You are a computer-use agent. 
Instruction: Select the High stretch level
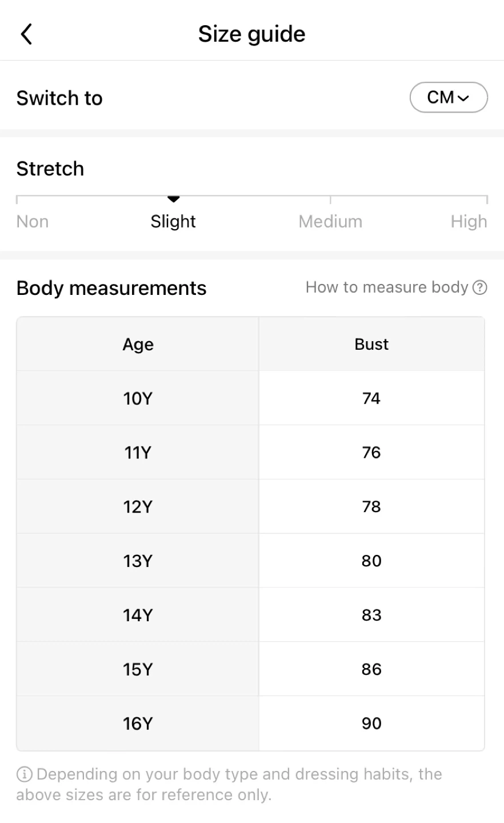(x=469, y=221)
